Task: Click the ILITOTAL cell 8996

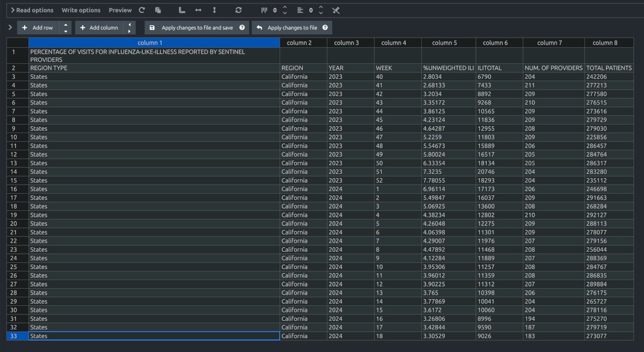Action: click(500, 319)
